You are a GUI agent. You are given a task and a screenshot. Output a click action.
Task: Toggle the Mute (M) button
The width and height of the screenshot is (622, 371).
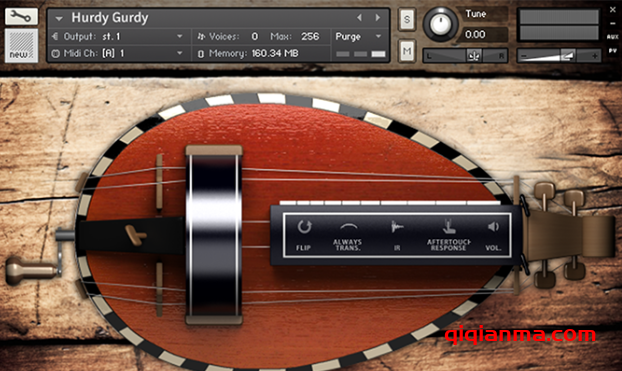coord(407,51)
